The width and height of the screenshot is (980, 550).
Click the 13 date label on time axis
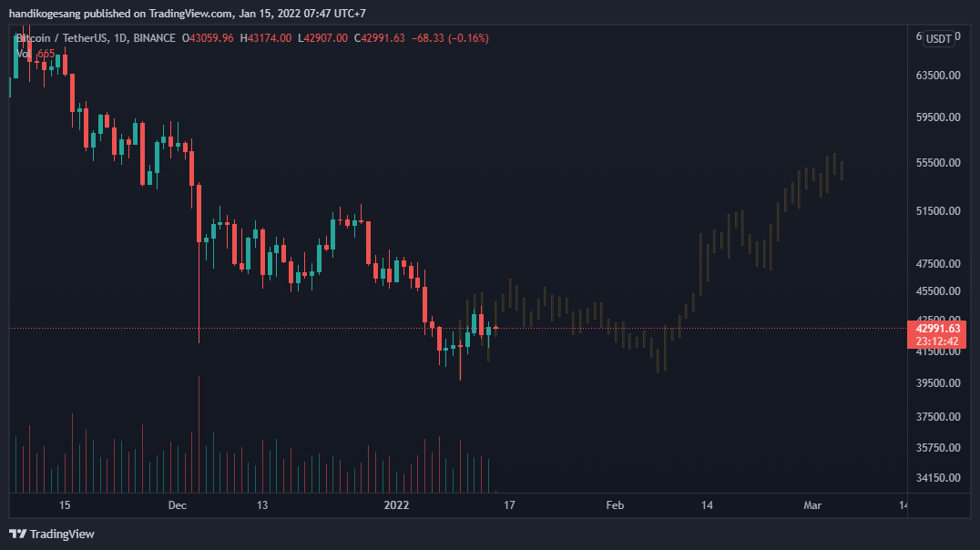pyautogui.click(x=262, y=505)
